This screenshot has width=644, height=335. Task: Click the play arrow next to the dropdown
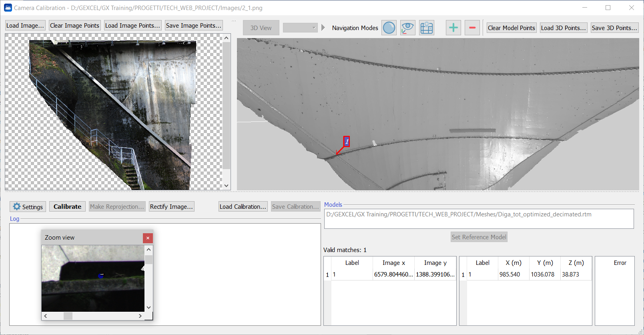[x=323, y=28]
